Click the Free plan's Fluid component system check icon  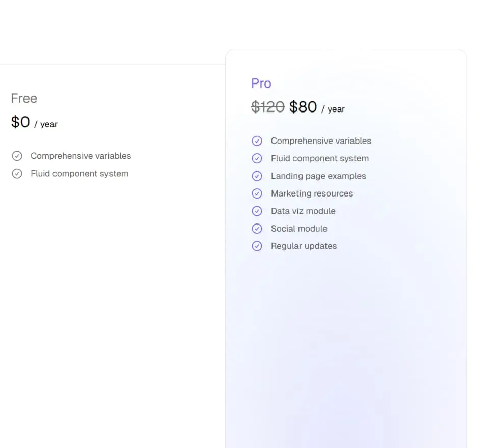[17, 174]
